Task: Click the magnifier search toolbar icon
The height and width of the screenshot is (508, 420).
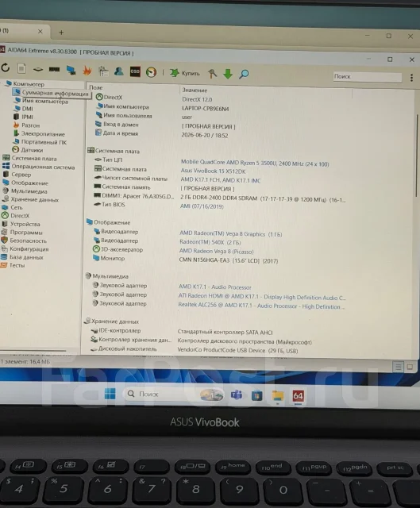Action: pyautogui.click(x=244, y=74)
